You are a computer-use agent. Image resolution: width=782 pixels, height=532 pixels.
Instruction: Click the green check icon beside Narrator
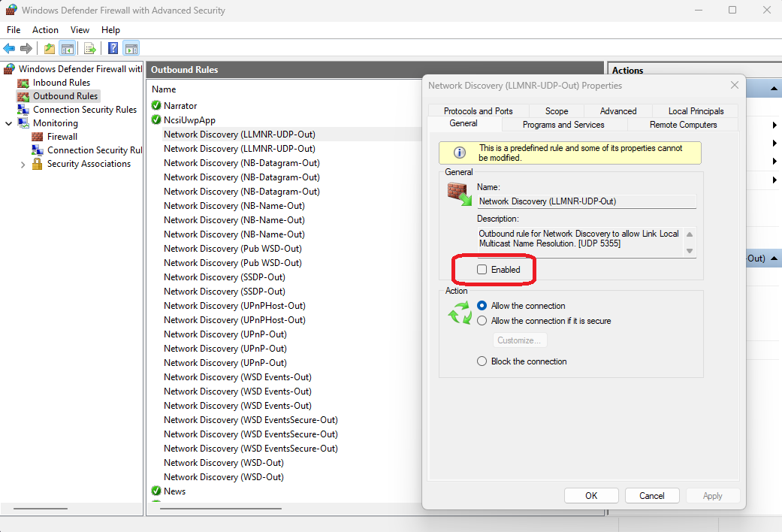coord(156,105)
